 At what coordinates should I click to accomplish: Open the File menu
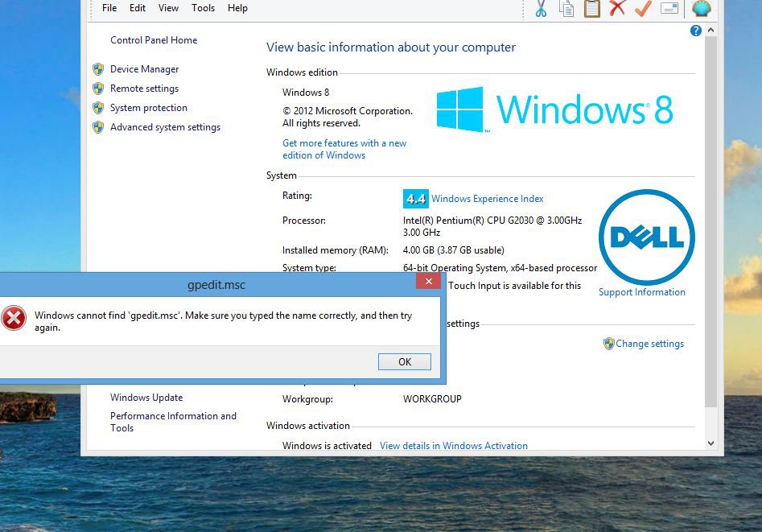(109, 8)
